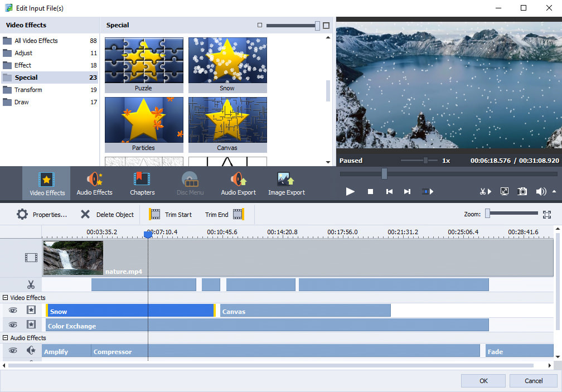Choose the Particles effect

click(143, 120)
